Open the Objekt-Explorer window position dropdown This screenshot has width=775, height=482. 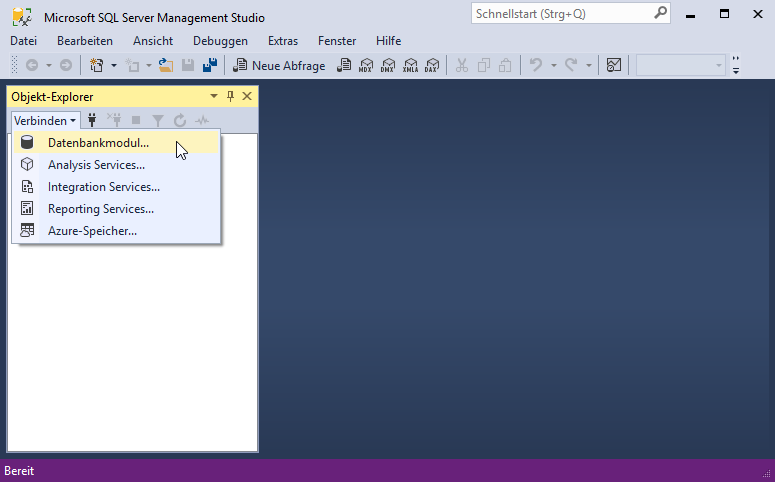coord(214,96)
